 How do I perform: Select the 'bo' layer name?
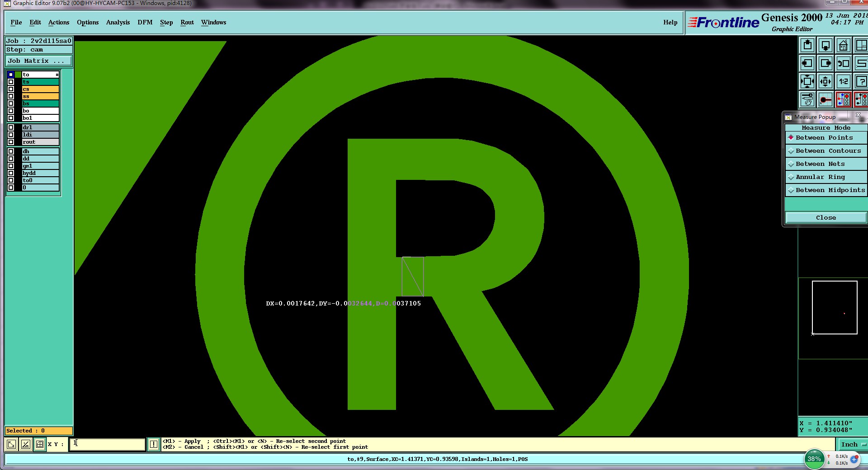[40, 111]
